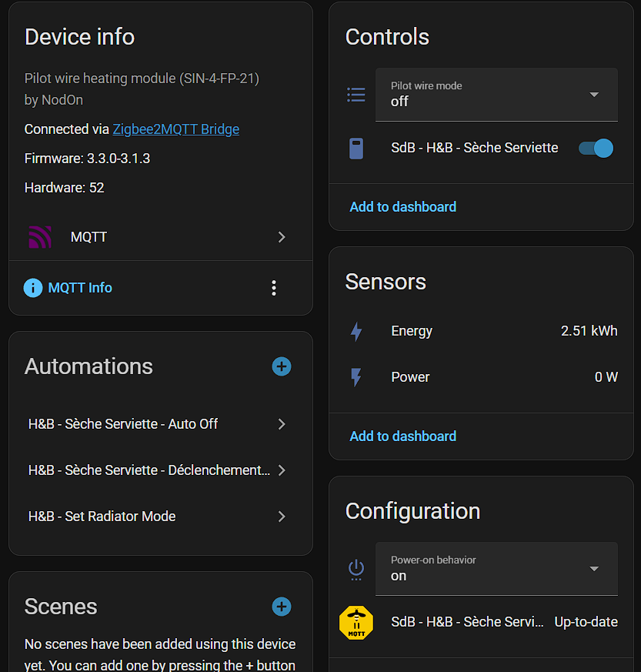The width and height of the screenshot is (641, 672).
Task: Open the Power-on behavior dropdown
Action: pos(496,569)
